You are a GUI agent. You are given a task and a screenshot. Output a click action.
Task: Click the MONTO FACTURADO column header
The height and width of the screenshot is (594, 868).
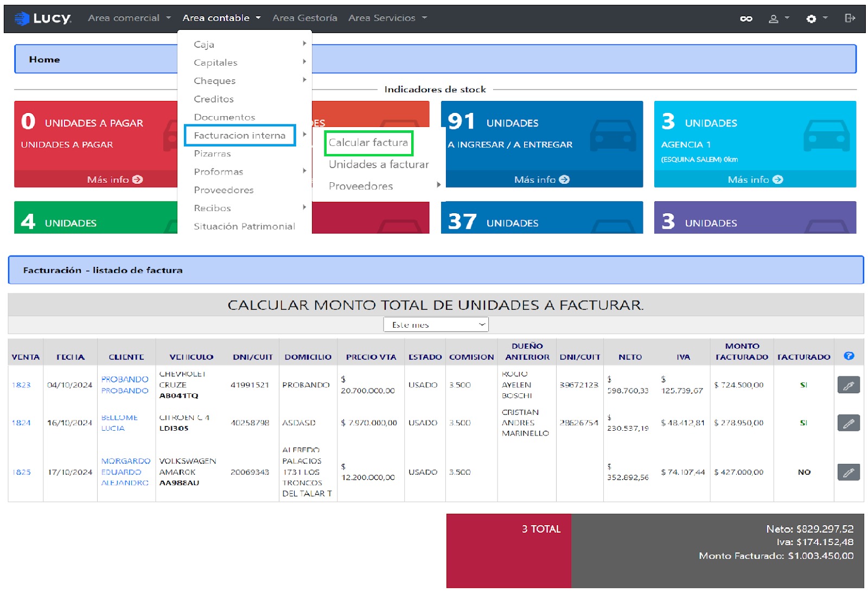point(742,352)
